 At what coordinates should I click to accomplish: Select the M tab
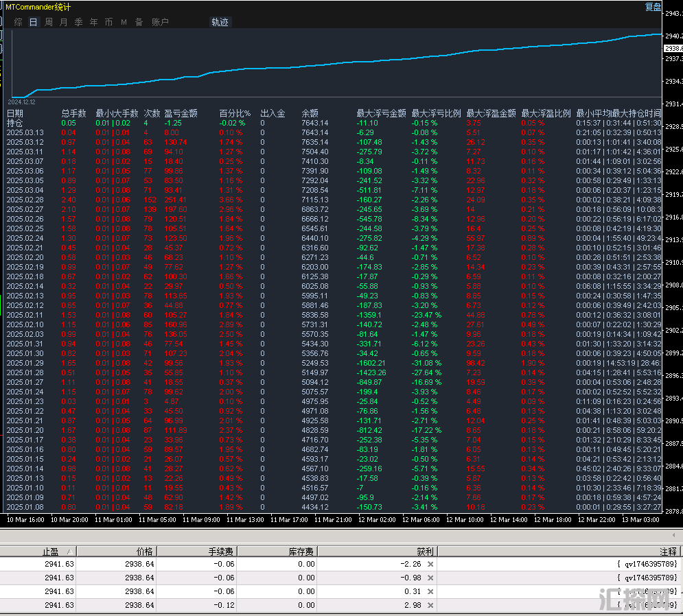124,22
